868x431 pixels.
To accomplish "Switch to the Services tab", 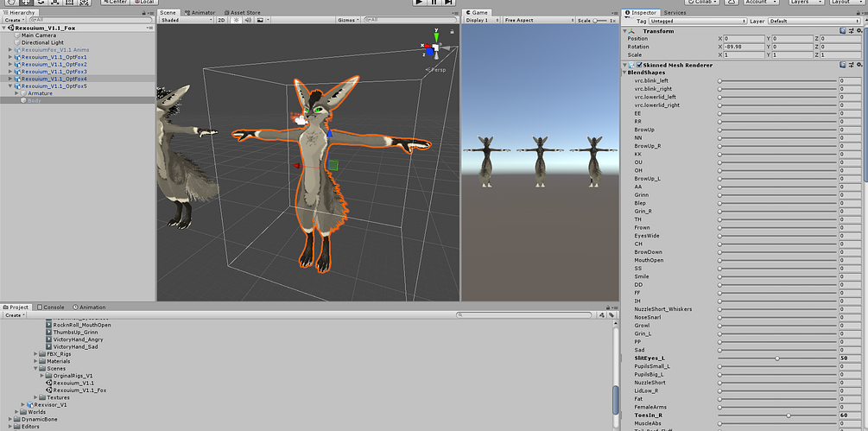I will [675, 12].
